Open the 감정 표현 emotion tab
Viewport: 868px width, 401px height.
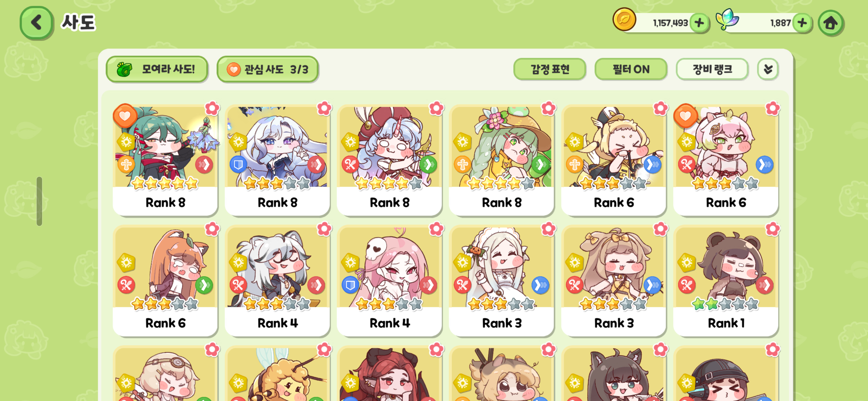[549, 69]
